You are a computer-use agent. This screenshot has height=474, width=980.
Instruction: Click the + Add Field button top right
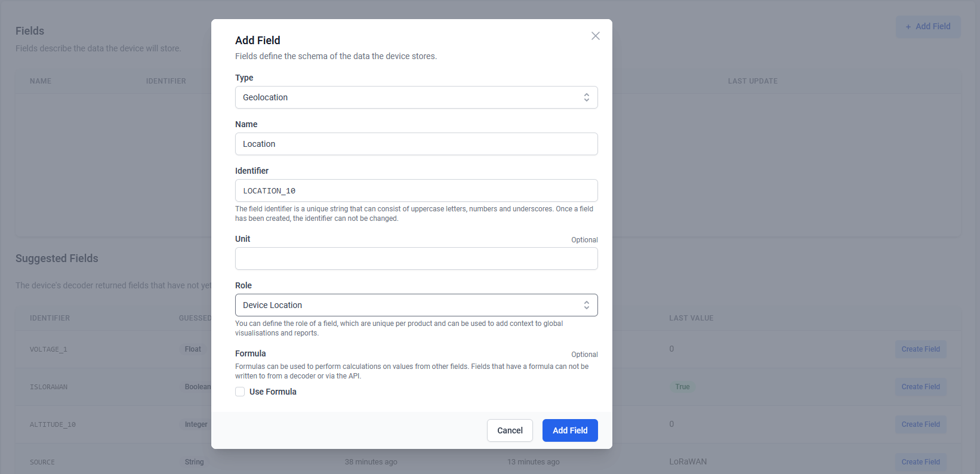[927, 26]
